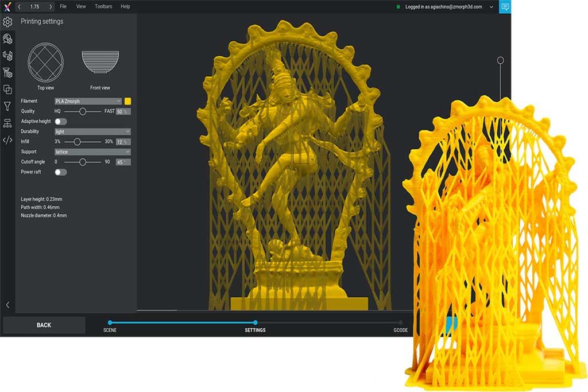Open the gear settings icon in sidebar
This screenshot has height=392, width=588.
[x=7, y=22]
